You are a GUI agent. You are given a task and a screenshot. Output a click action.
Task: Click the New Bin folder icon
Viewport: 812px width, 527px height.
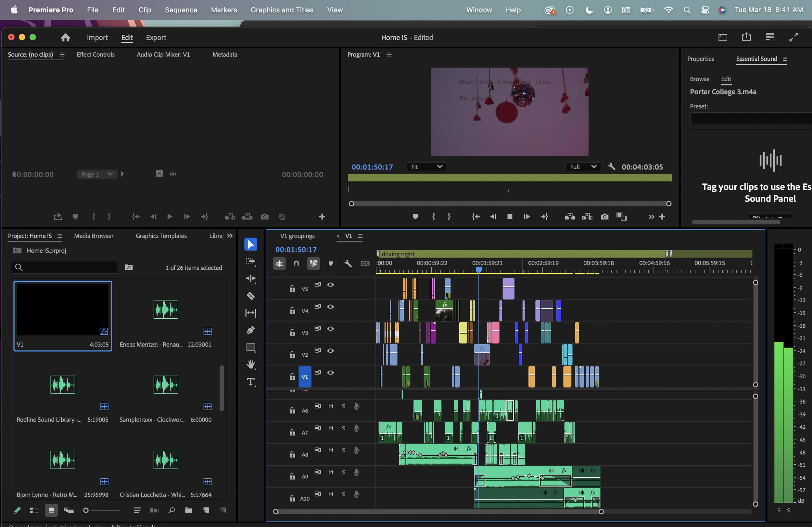[x=189, y=510]
